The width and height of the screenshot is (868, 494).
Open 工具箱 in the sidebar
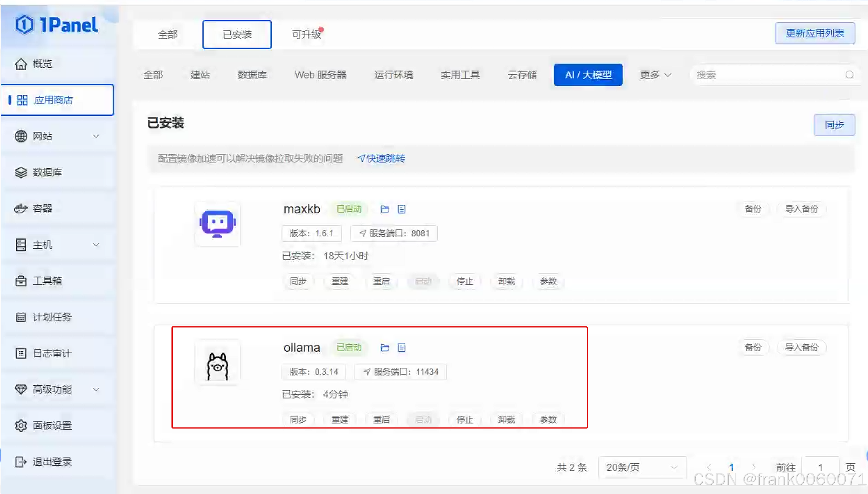pyautogui.click(x=47, y=281)
